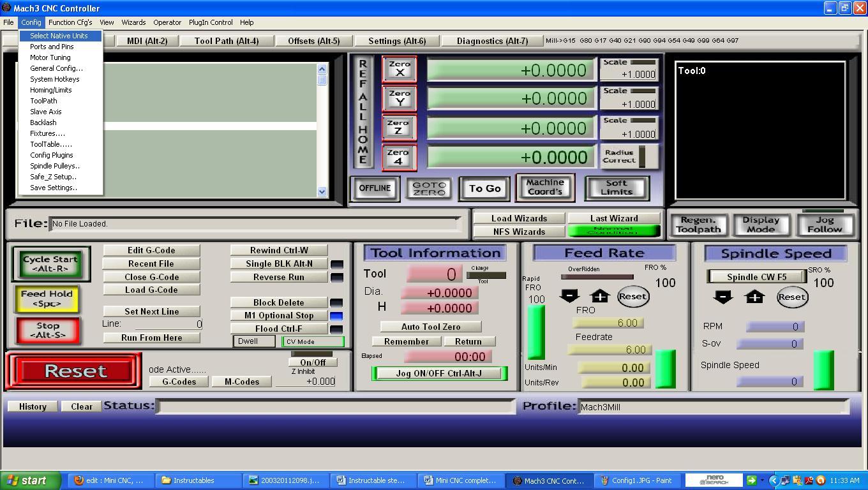
Task: Click the Load G-Code button
Action: click(x=151, y=290)
